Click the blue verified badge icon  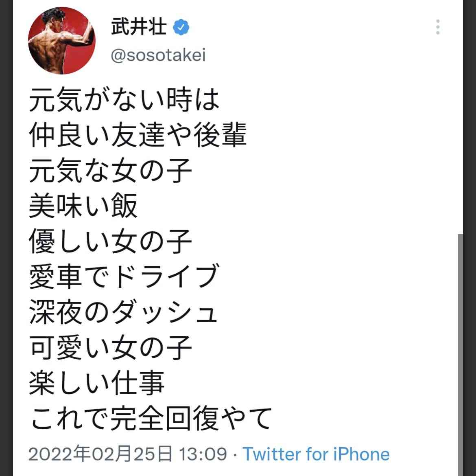tap(181, 27)
